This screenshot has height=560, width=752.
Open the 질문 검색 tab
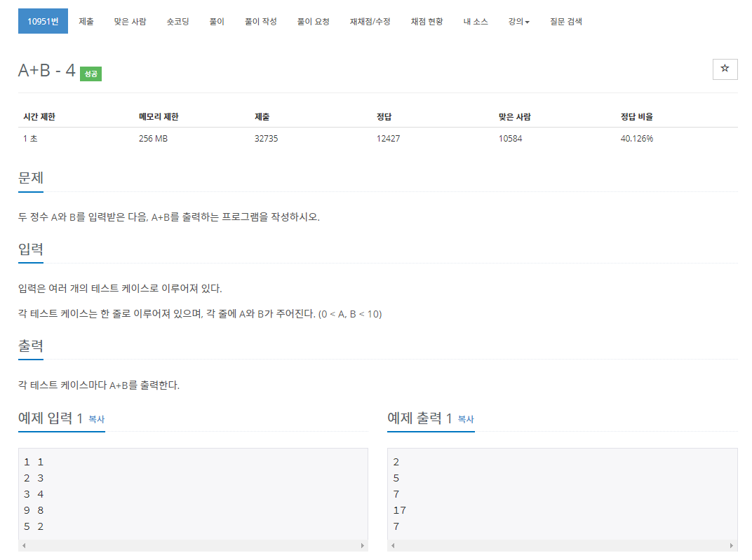(x=566, y=21)
